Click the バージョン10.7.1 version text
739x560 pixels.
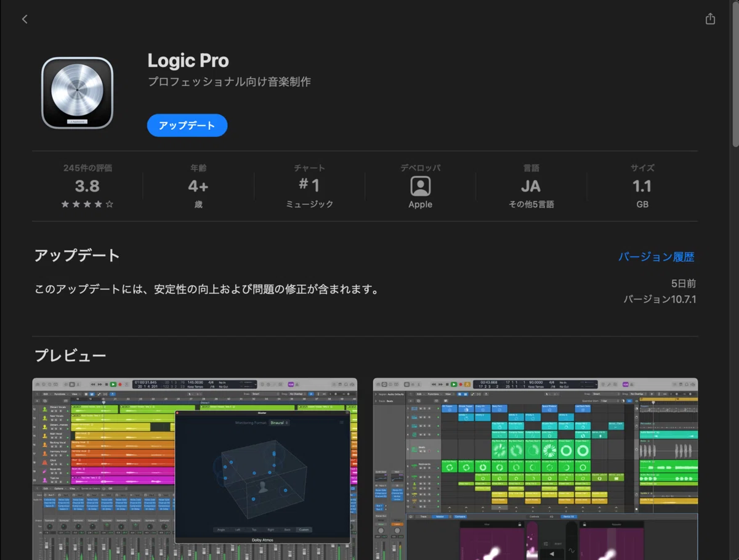[660, 299]
